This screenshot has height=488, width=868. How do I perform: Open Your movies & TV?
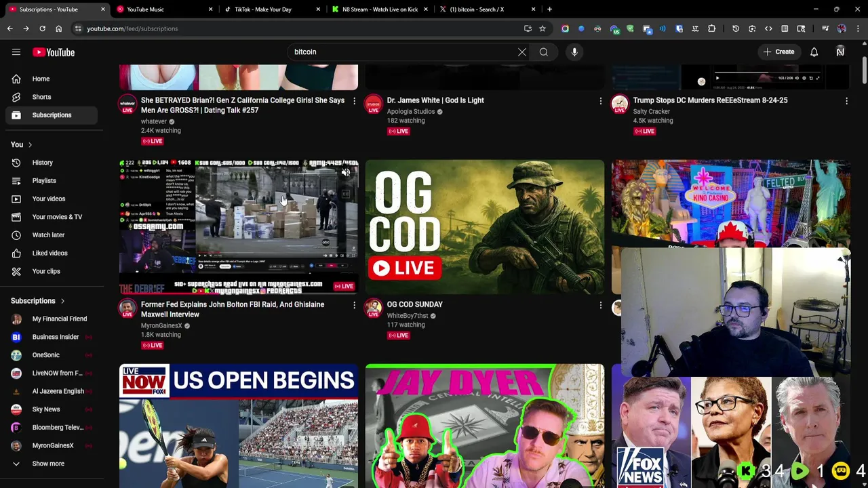point(52,217)
